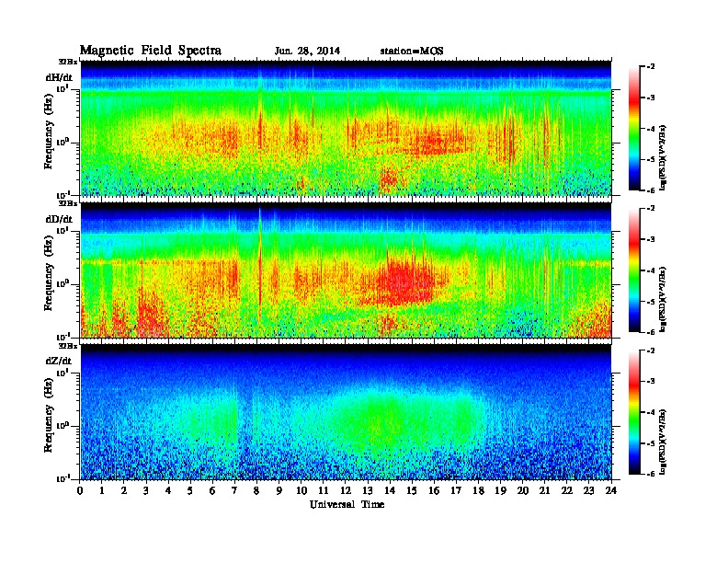Click the dZ/dt panel label

point(59,361)
